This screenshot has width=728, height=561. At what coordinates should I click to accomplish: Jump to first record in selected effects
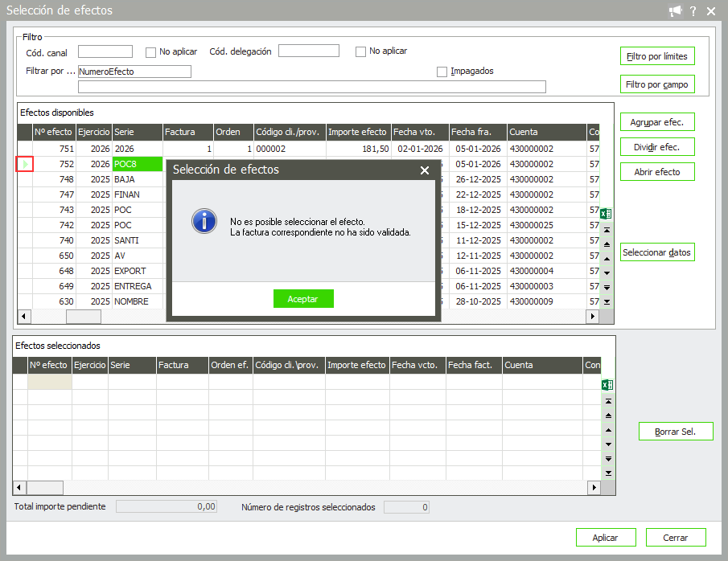[607, 401]
